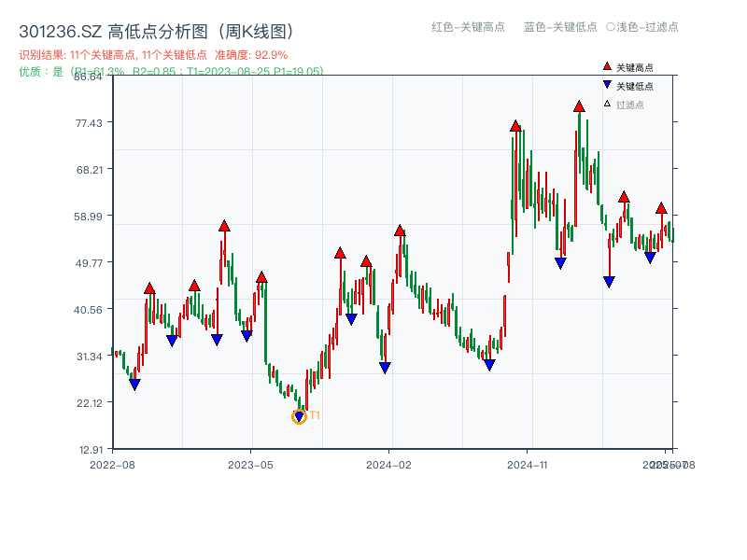Screen dimensions: 747x560
Task: Click the rightmost red key-high marker near chart edge
Action: click(x=661, y=207)
